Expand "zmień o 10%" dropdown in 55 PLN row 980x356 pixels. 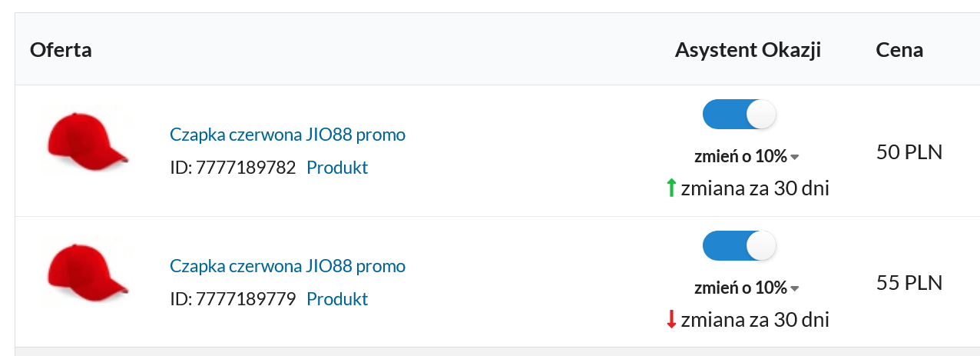point(747,288)
